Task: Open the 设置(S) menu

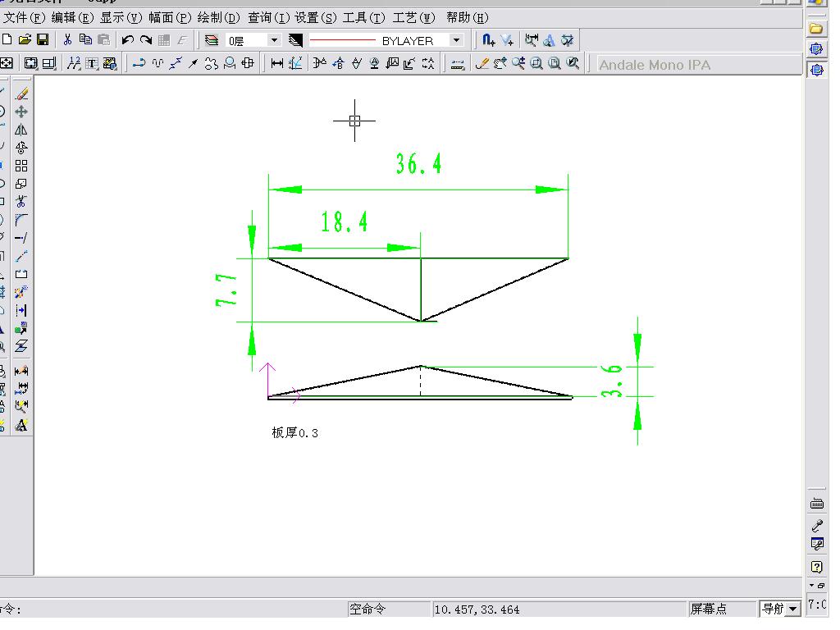Action: [x=316, y=18]
